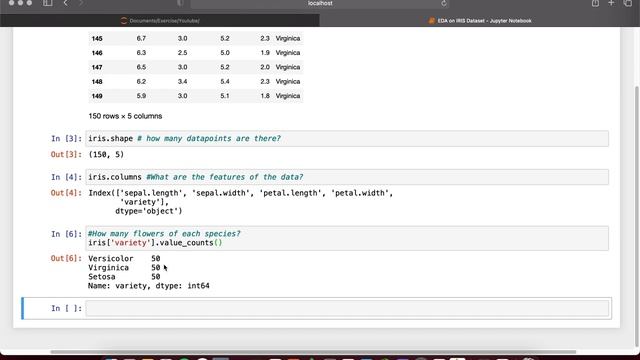Select the EDA on IRIS Dataset notebook tab
Screen dimensions: 640x360
(x=480, y=20)
